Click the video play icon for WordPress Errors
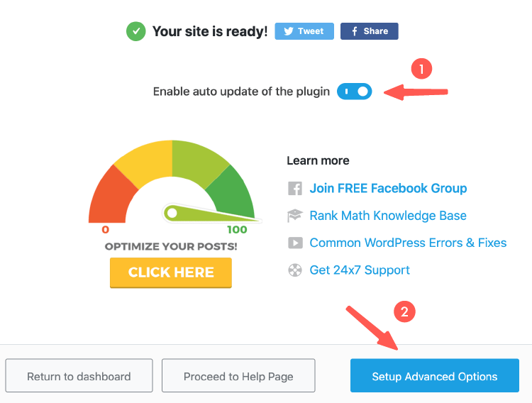This screenshot has width=532, height=403. [294, 243]
